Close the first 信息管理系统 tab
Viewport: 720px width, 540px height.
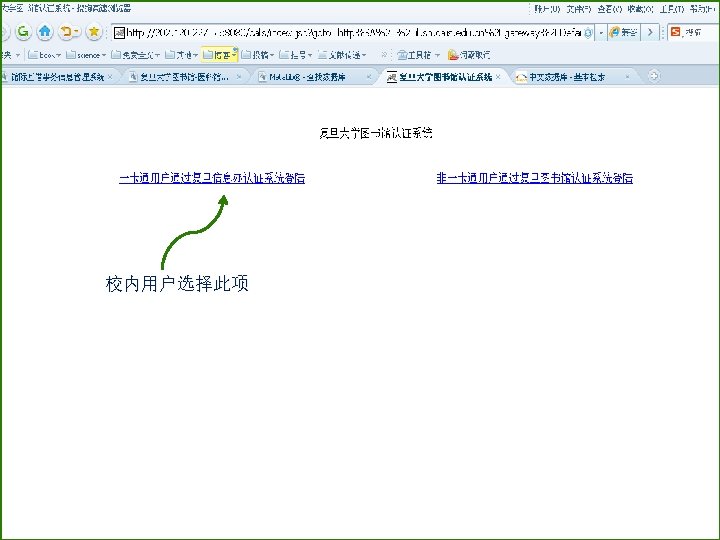(110, 77)
